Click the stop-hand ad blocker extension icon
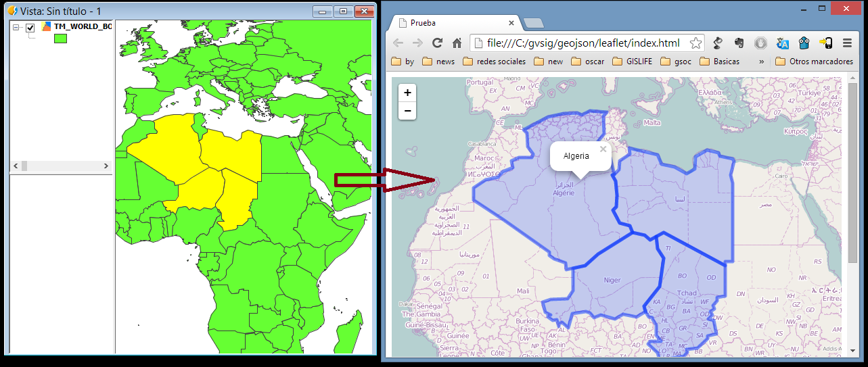Screen dimensions: 868x367 pyautogui.click(x=761, y=43)
